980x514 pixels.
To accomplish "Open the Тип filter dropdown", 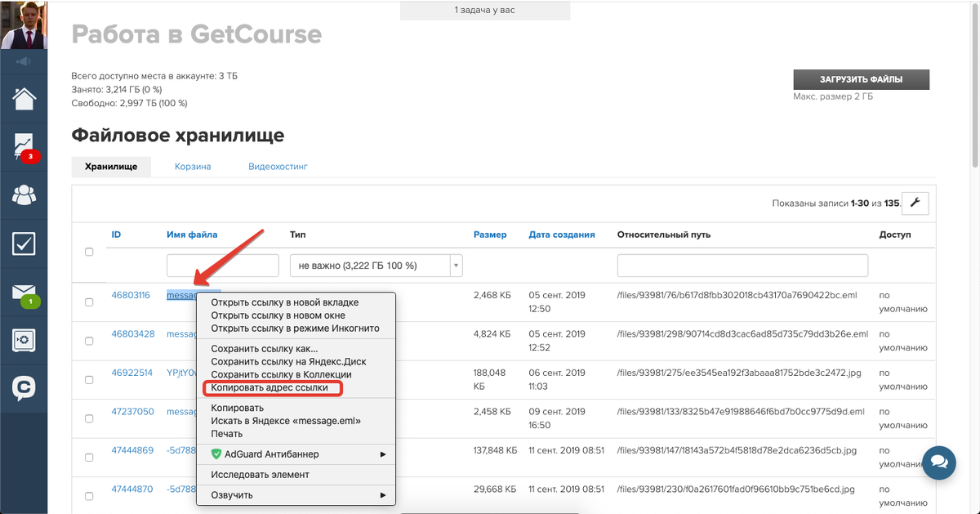I will point(376,266).
